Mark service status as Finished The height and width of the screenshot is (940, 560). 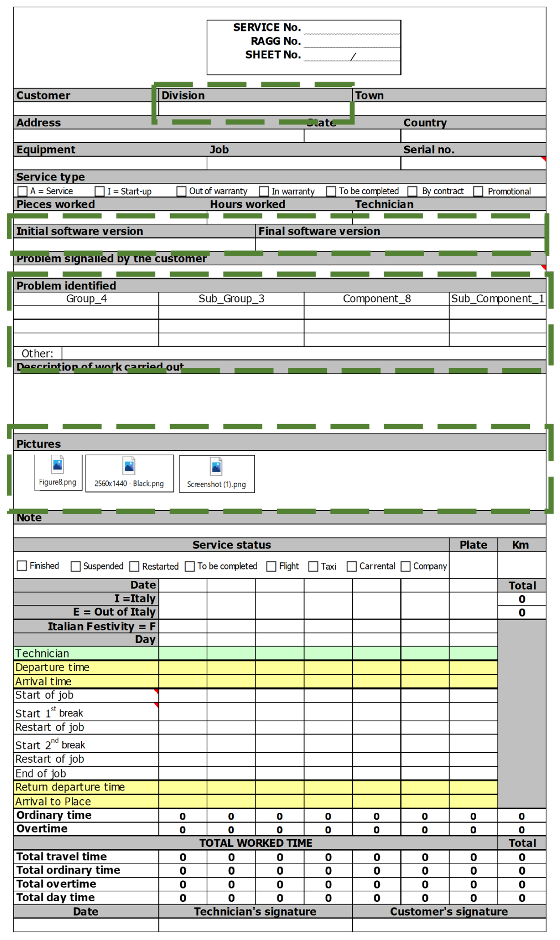[x=22, y=566]
